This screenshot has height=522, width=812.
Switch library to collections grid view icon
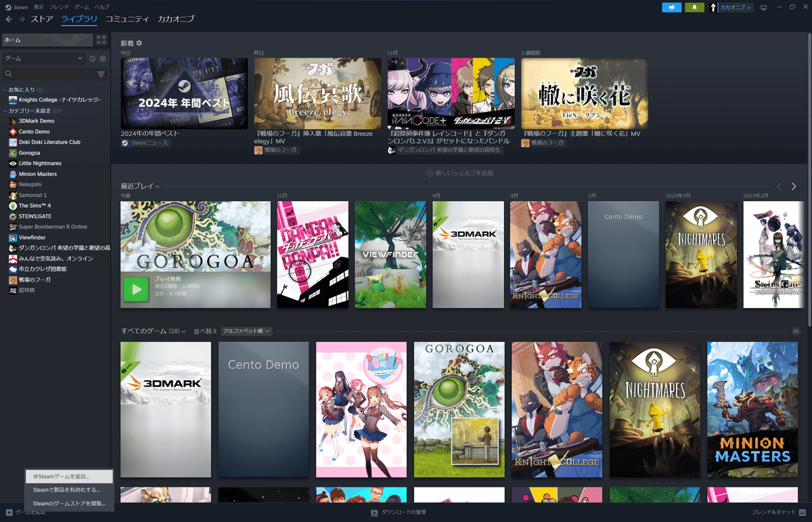pyautogui.click(x=101, y=40)
